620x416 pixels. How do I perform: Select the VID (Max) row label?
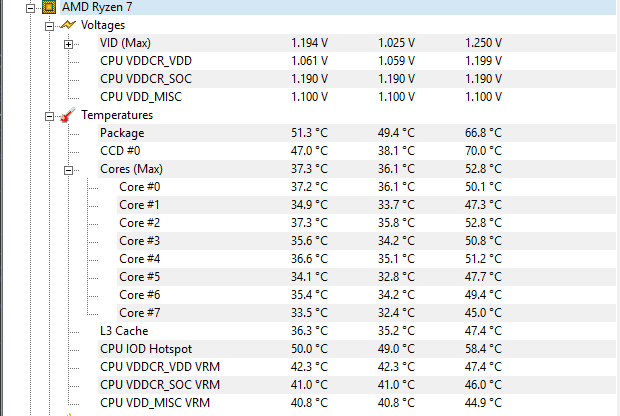(125, 43)
